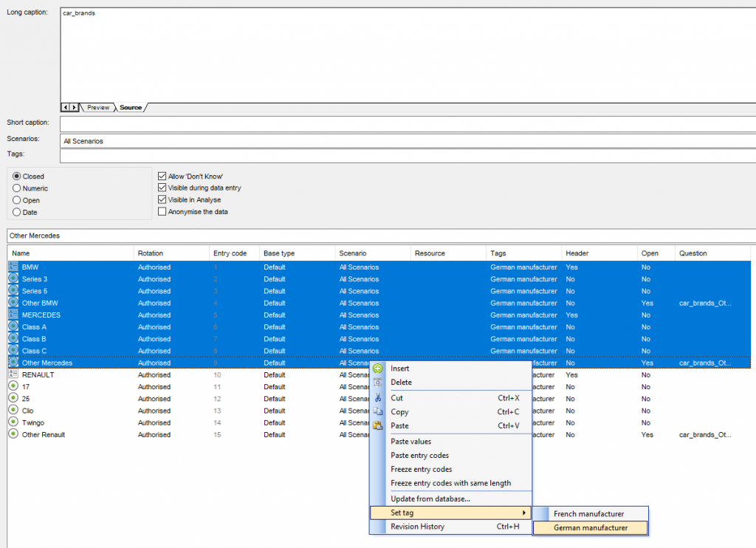The image size is (756, 548).
Task: Click the Twingo row icon
Action: [x=13, y=422]
